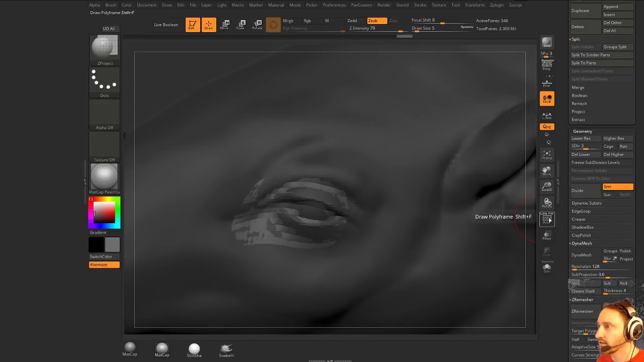This screenshot has height=362, width=644.
Task: Expand the ShadowBox section
Action: 583,227
